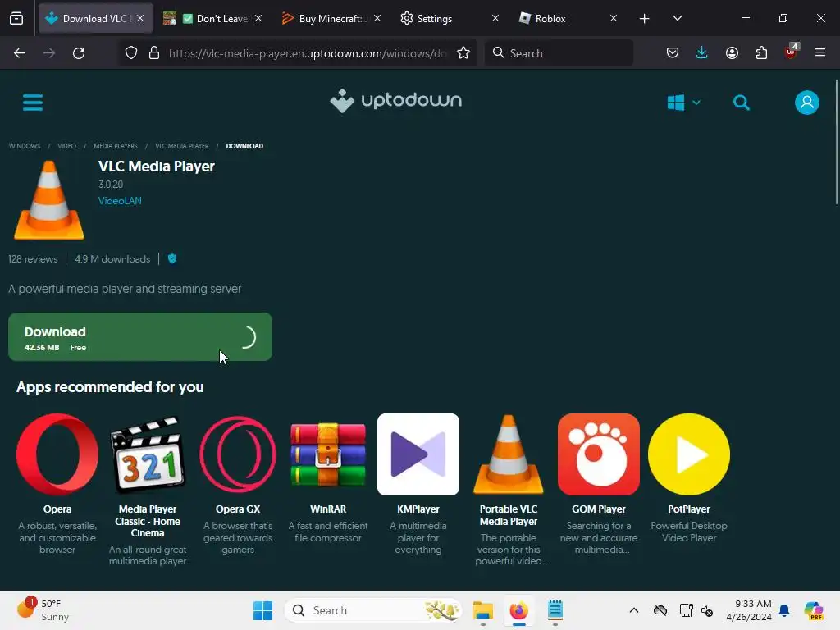Open the Opera recommended app icon
The width and height of the screenshot is (840, 630).
tap(57, 454)
